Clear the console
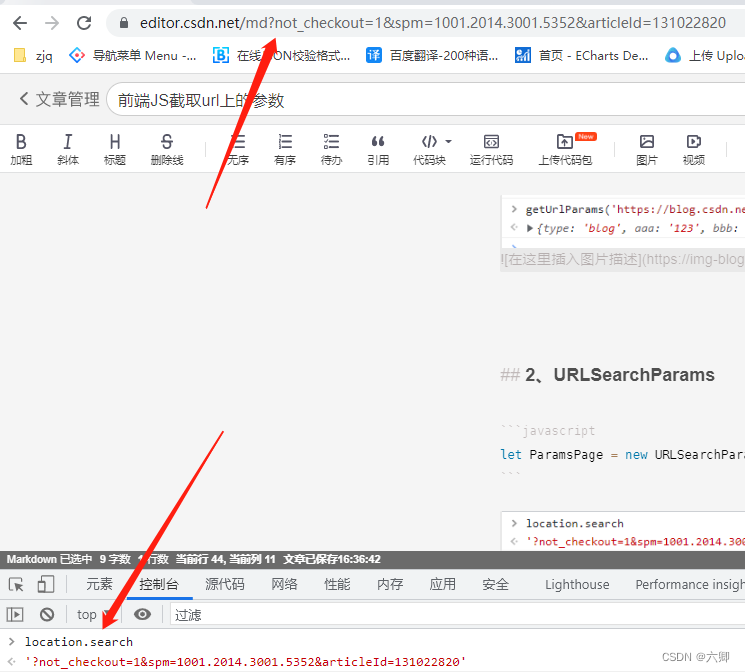Viewport: 745px width, 672px height. point(47,615)
